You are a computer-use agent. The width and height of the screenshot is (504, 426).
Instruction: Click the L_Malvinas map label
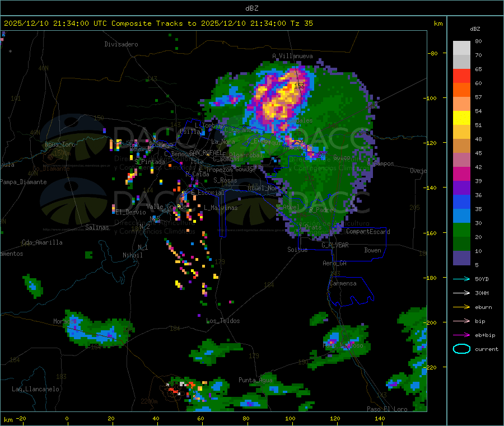click(221, 208)
